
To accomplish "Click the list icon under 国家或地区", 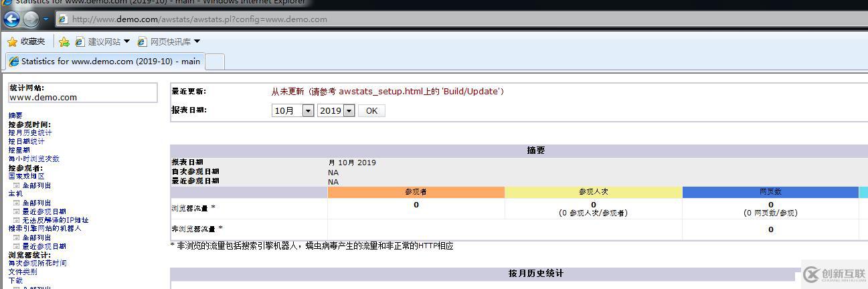I will [17, 185].
